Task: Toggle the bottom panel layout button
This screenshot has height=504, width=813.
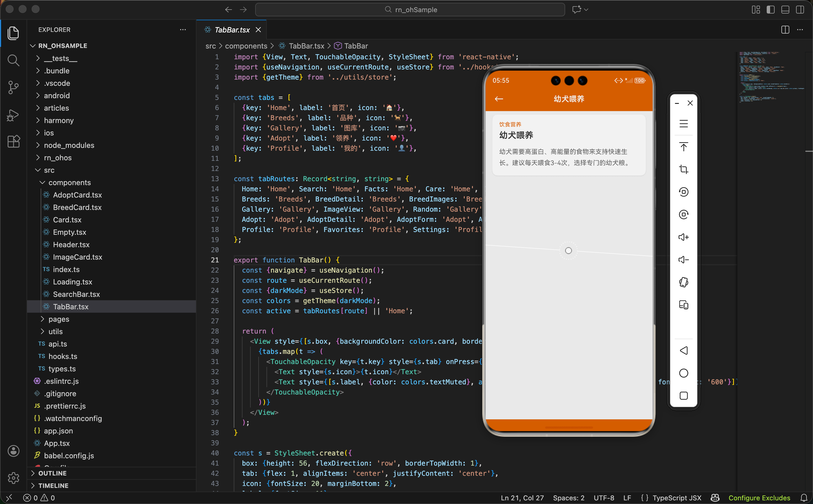Action: click(785, 10)
